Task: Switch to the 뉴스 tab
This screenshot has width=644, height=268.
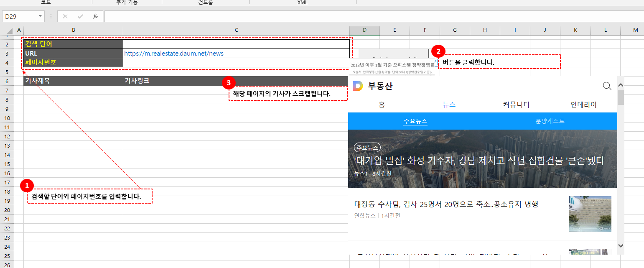Action: (449, 105)
